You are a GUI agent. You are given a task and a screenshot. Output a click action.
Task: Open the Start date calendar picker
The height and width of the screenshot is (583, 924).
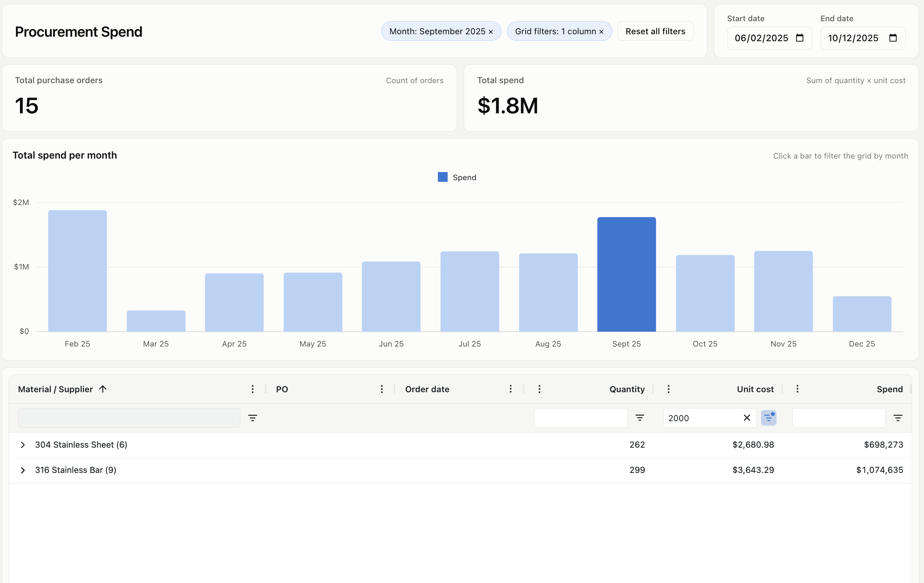tap(800, 38)
